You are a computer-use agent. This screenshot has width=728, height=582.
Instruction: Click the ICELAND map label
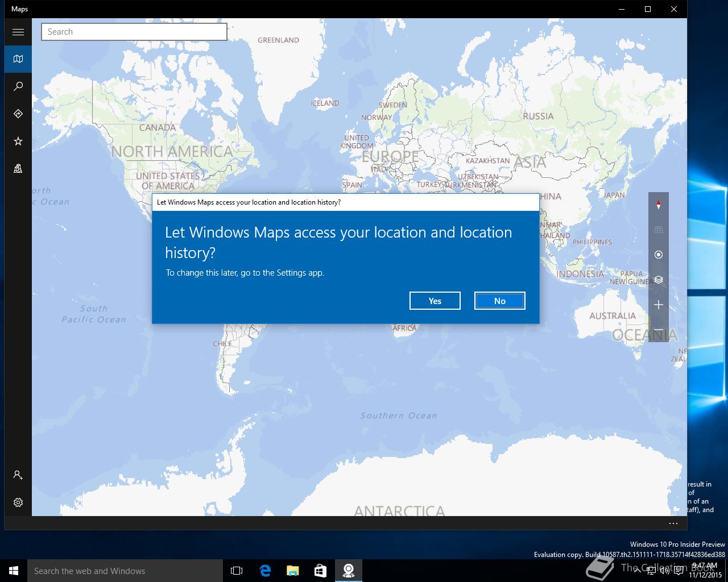click(x=325, y=103)
